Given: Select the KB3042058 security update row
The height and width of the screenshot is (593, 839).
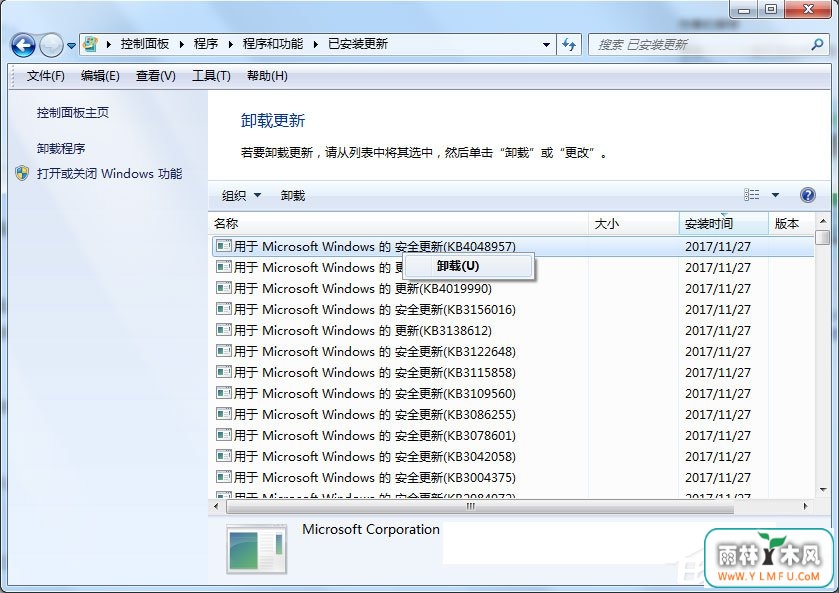Looking at the screenshot, I should tap(513, 457).
